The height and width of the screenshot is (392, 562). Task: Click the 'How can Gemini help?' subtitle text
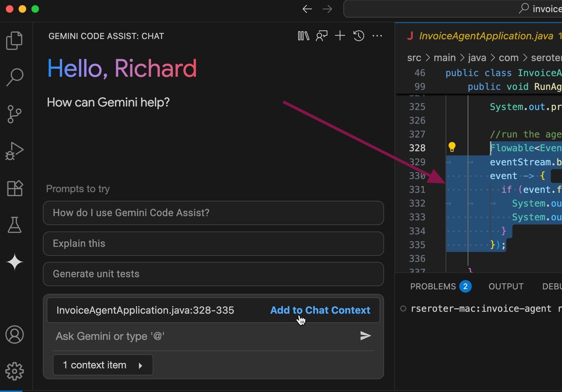tap(108, 102)
